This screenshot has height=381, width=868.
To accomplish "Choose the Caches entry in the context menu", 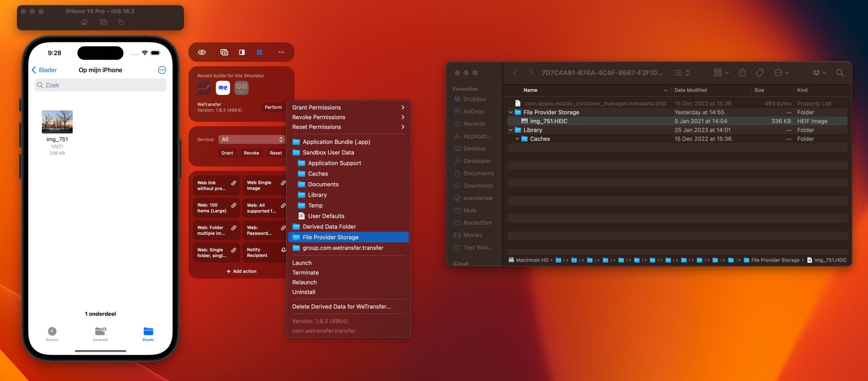I will (348, 174).
